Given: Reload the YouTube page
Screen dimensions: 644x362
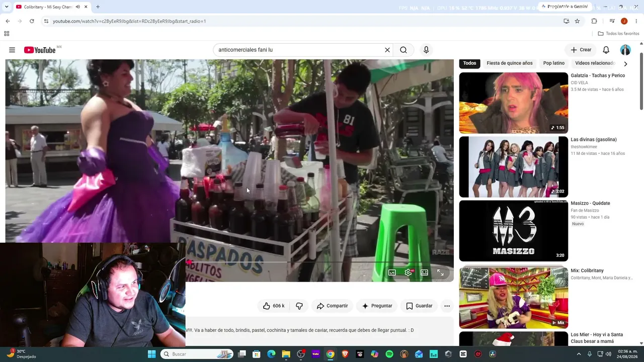Looking at the screenshot, I should (32, 21).
